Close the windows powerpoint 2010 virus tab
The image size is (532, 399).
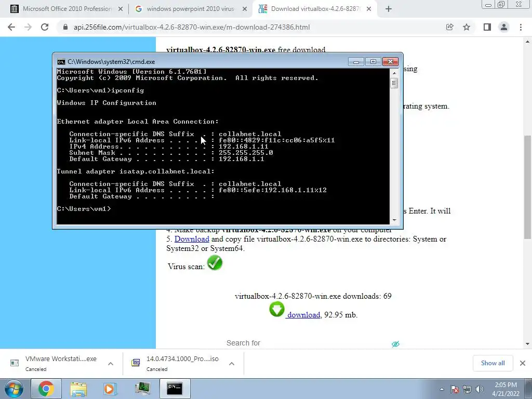point(245,9)
